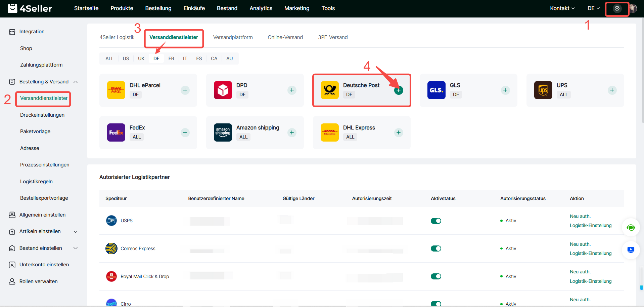
Task: Add the GLS carrier using plus icon
Action: click(x=505, y=90)
